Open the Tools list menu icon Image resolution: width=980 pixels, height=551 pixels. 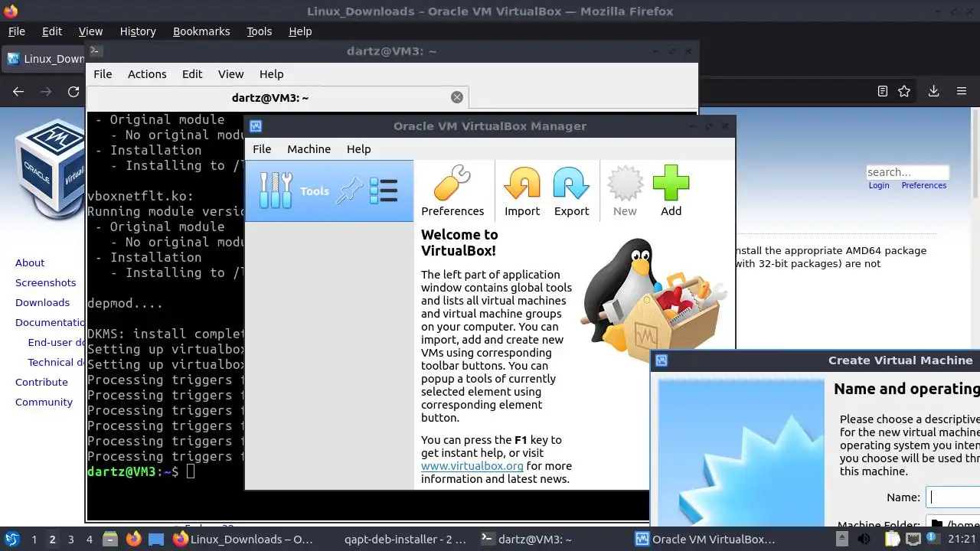tap(384, 191)
